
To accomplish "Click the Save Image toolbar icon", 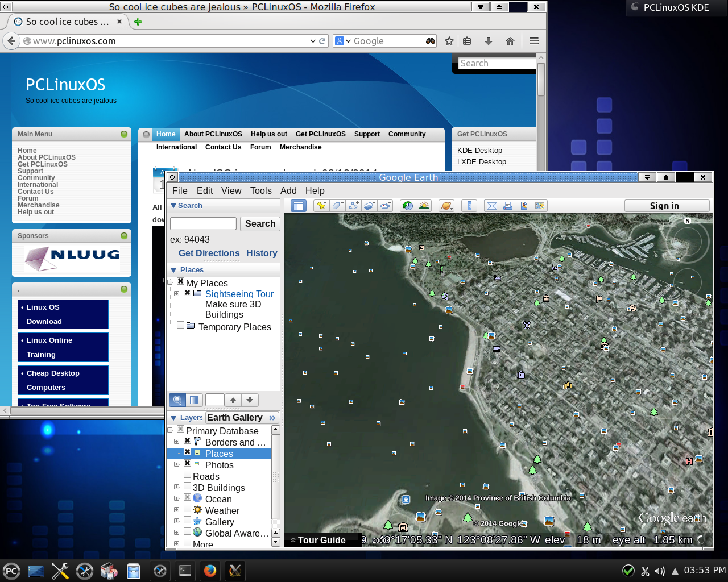I will click(x=524, y=206).
